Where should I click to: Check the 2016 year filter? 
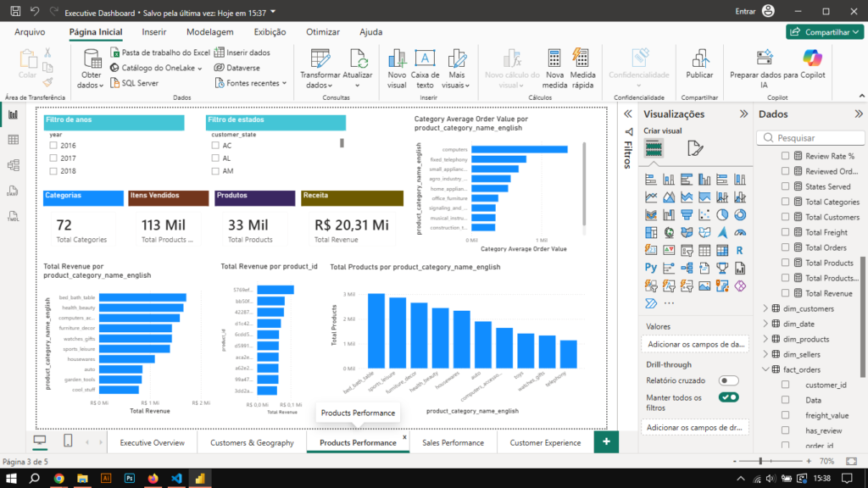coord(53,146)
